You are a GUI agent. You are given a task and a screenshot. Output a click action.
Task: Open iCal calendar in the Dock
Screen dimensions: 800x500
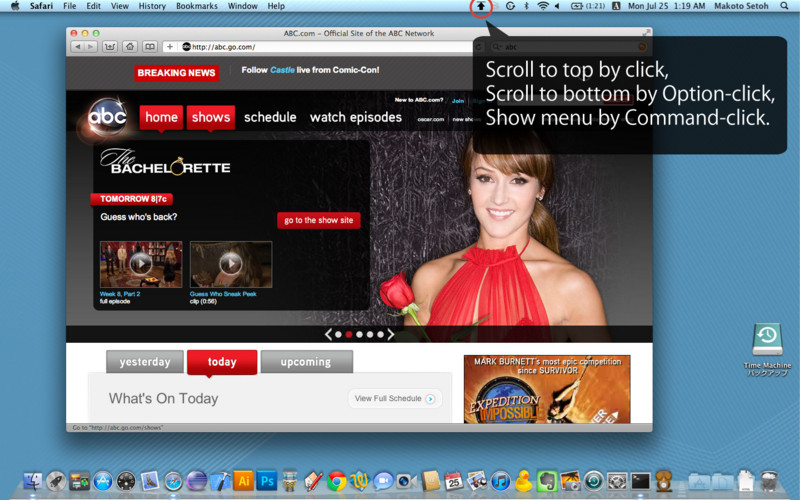coord(454,481)
